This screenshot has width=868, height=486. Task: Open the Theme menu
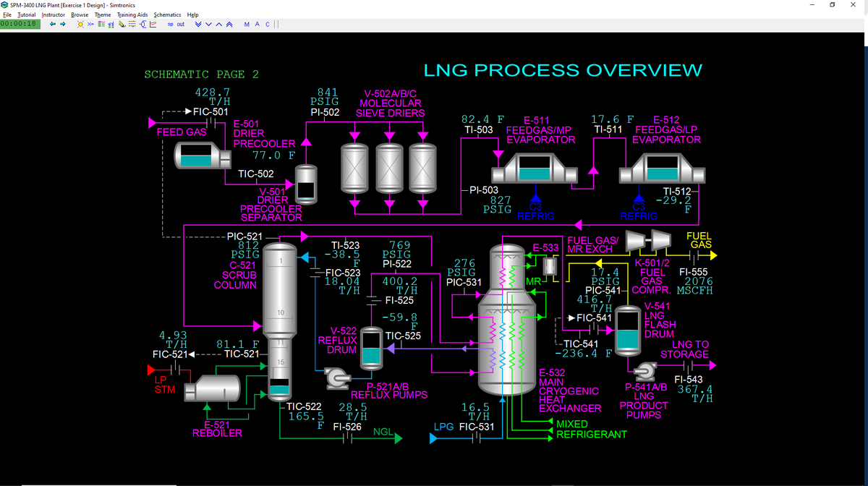pos(103,14)
